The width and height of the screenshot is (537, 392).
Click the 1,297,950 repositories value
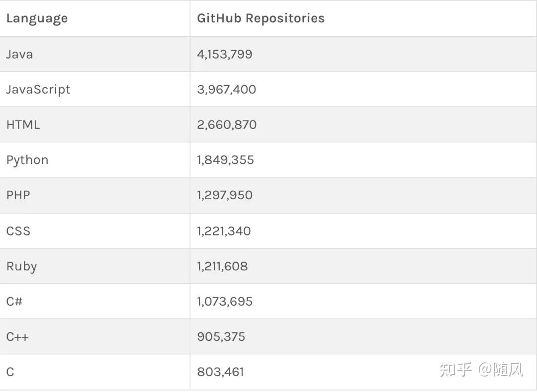pyautogui.click(x=225, y=195)
